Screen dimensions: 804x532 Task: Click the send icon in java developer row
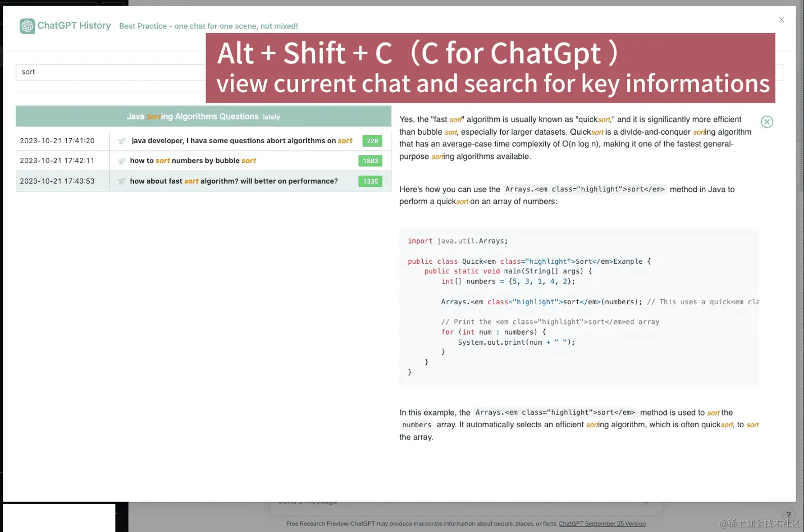point(122,141)
